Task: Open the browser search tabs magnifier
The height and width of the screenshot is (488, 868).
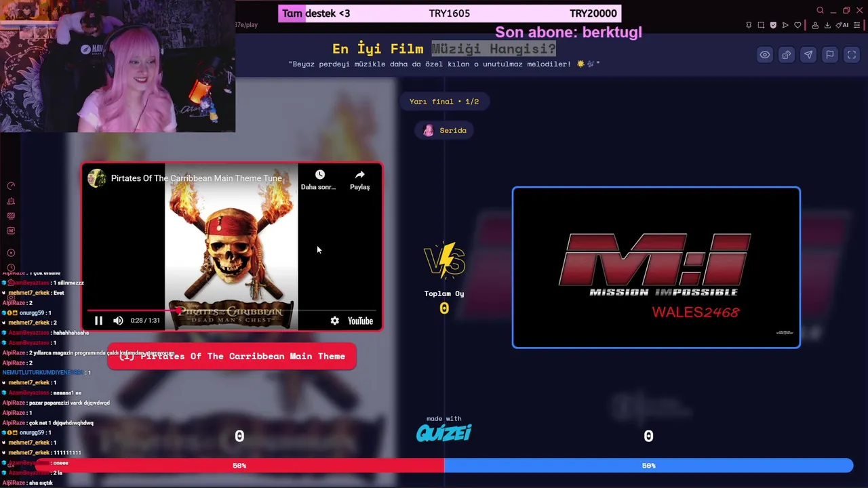Action: tap(820, 10)
